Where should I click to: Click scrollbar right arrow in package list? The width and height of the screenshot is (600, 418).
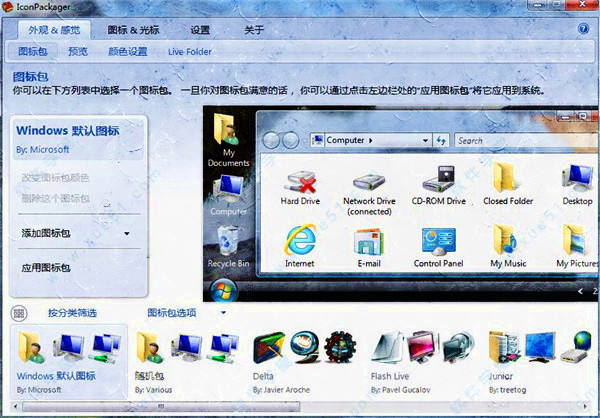pos(585,406)
